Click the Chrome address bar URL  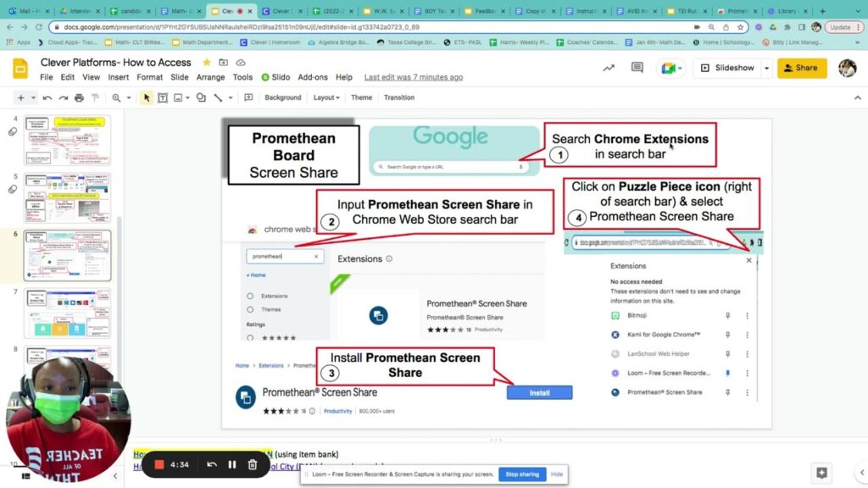coord(242,27)
